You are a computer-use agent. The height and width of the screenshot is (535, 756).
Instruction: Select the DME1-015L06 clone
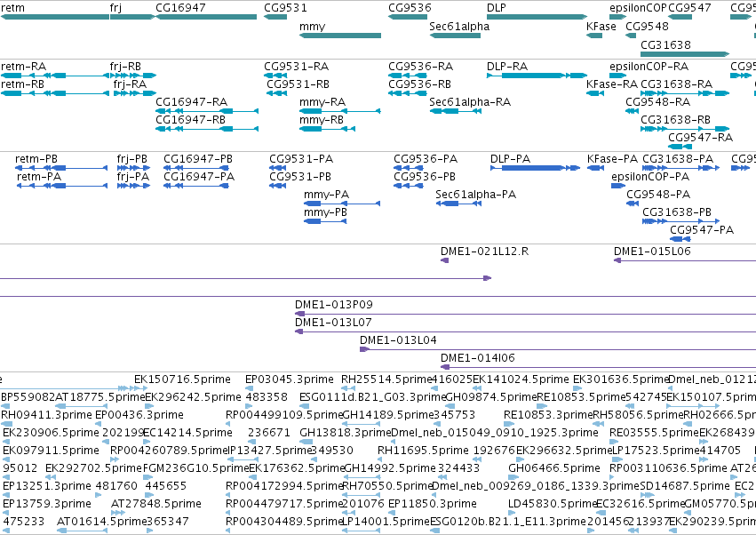click(685, 260)
